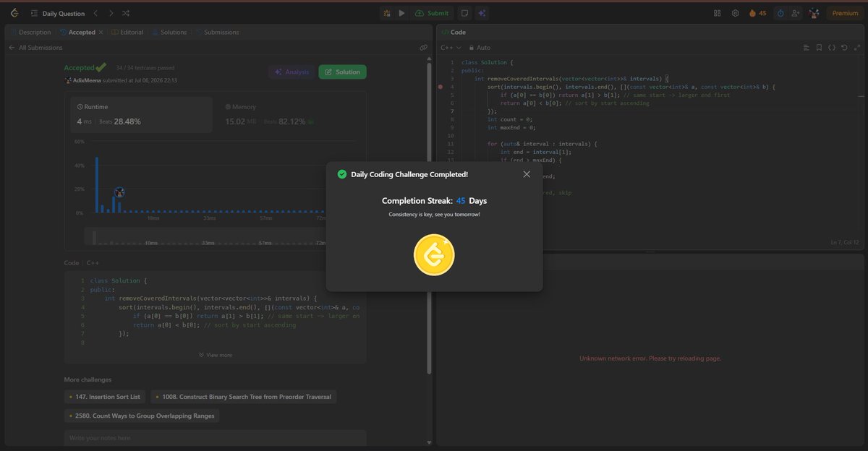Close the Accepted tab
The height and width of the screenshot is (451, 868).
[101, 32]
